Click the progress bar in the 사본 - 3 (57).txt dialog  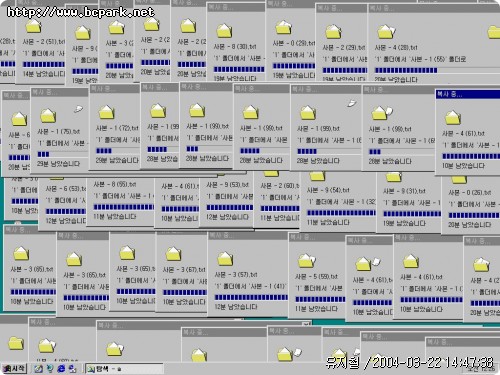pyautogui.click(x=251, y=297)
